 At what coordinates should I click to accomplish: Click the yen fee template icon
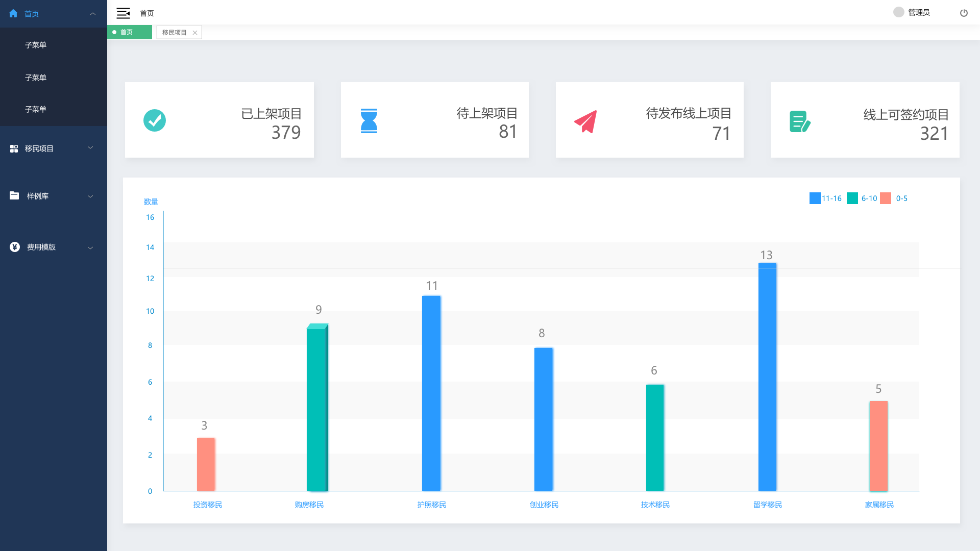pyautogui.click(x=15, y=247)
